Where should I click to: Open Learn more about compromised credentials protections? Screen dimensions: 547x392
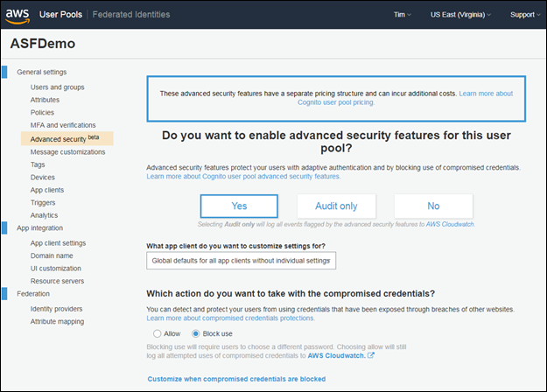(x=230, y=318)
